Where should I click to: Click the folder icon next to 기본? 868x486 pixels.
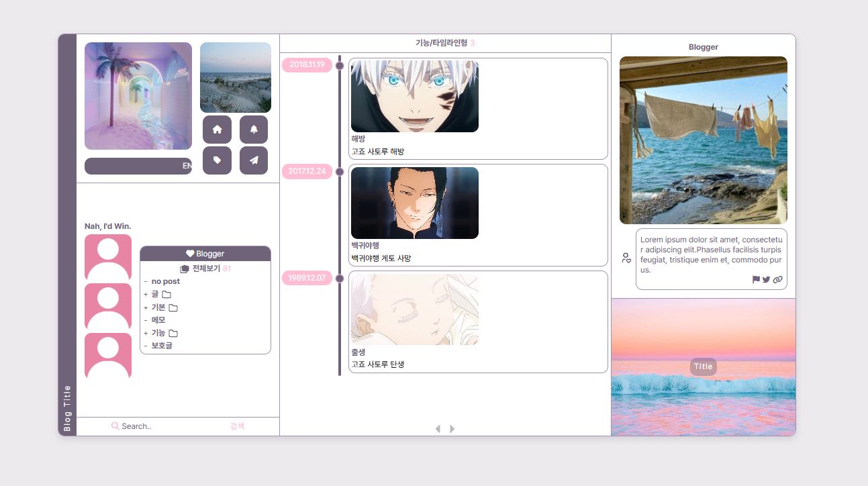(x=173, y=307)
